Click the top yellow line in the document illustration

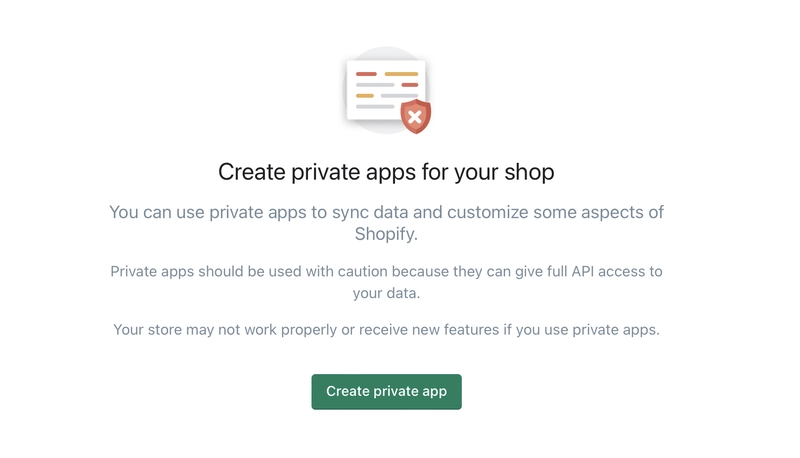tap(401, 74)
